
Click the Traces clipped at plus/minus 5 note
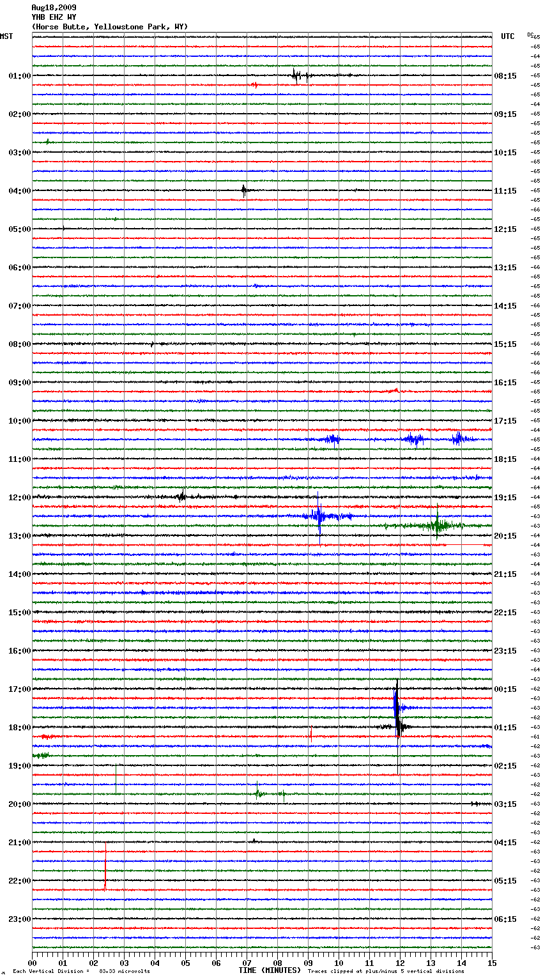tap(386, 972)
